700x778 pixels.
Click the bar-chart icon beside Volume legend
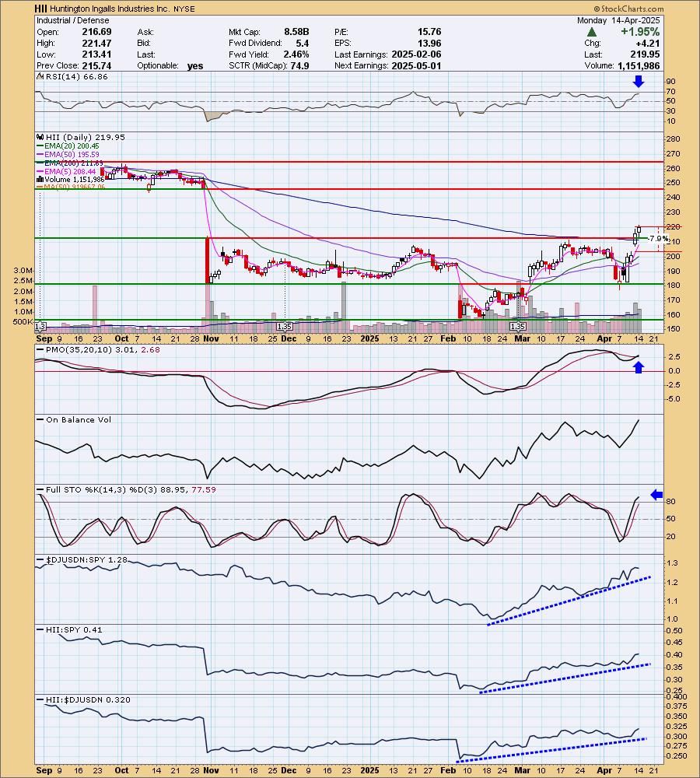click(x=40, y=179)
